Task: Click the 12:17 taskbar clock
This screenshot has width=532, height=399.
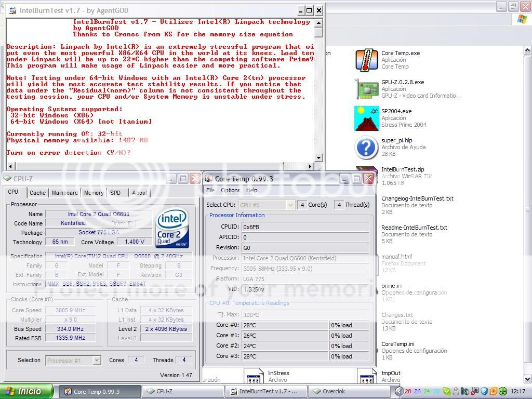Action: [x=518, y=391]
